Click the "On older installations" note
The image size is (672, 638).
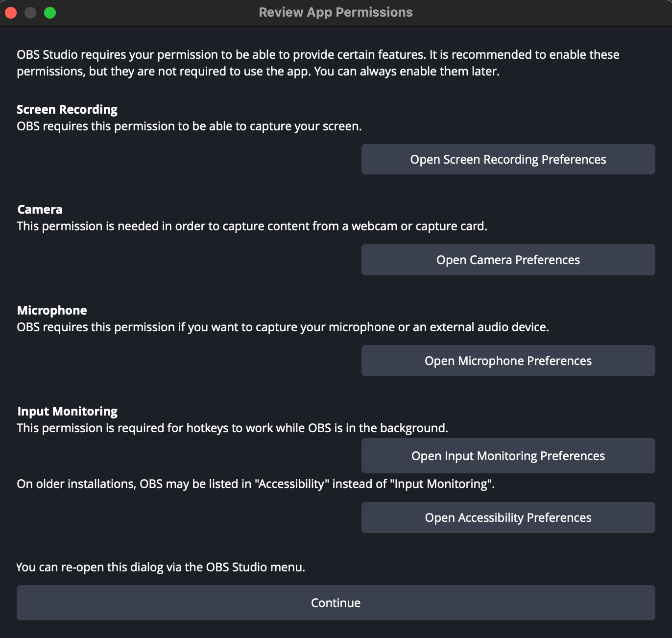[x=256, y=484]
